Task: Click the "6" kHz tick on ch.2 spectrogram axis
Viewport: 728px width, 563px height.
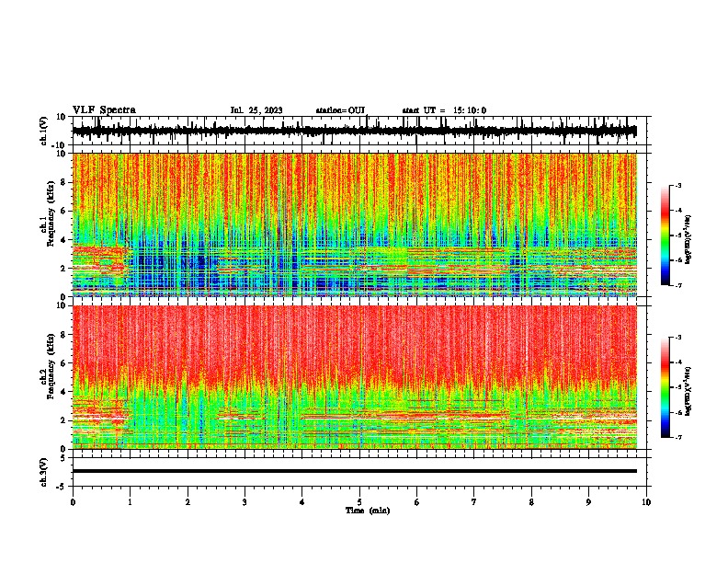Action: pos(63,362)
